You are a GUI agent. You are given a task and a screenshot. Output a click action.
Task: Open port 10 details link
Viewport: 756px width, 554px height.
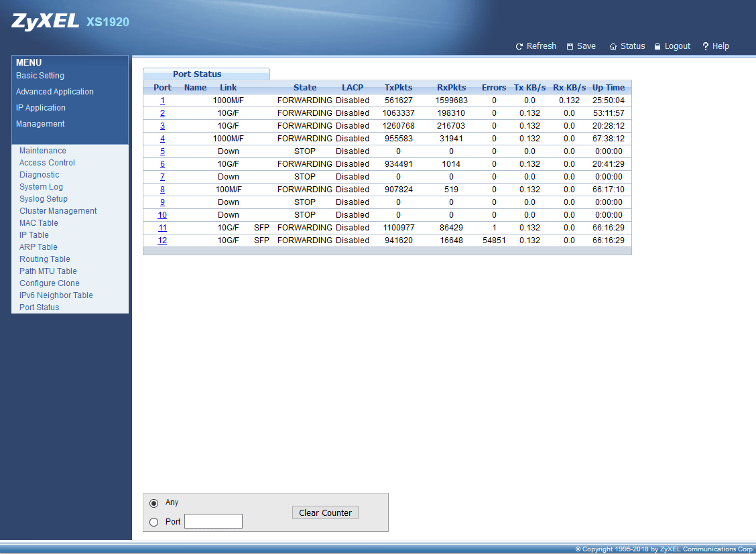[x=162, y=215]
